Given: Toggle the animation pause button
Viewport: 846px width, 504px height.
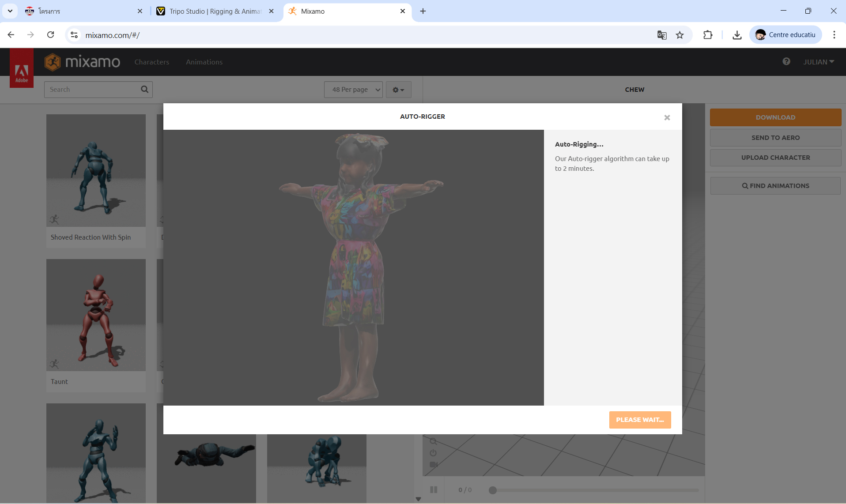Looking at the screenshot, I should click(434, 489).
